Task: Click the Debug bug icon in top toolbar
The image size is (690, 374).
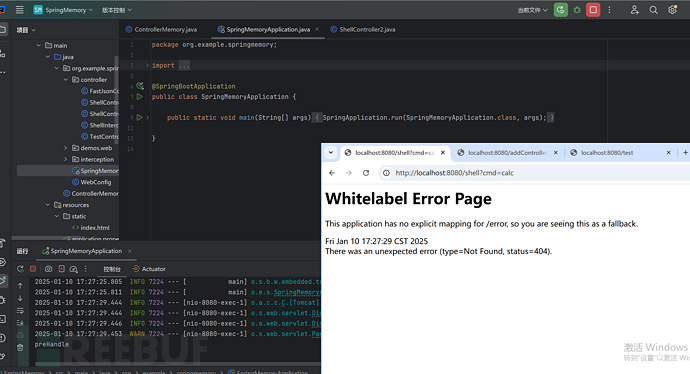Action: [x=577, y=10]
